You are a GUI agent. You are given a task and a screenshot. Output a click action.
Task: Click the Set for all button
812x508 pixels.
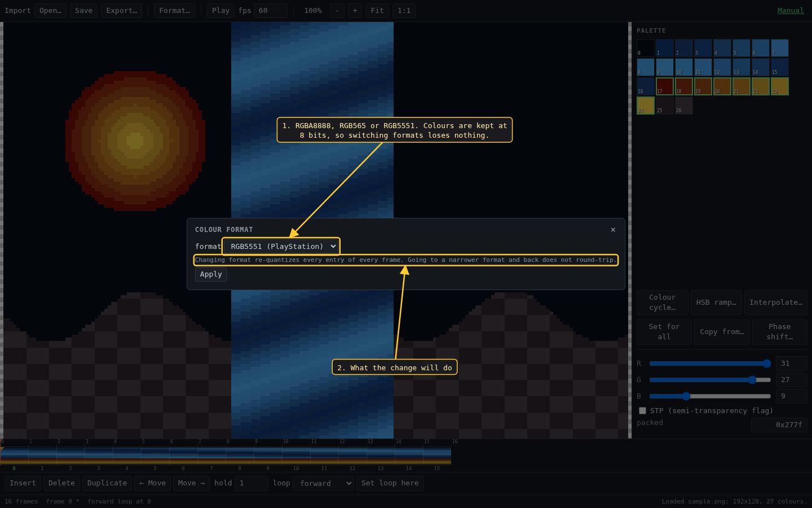coord(664,332)
